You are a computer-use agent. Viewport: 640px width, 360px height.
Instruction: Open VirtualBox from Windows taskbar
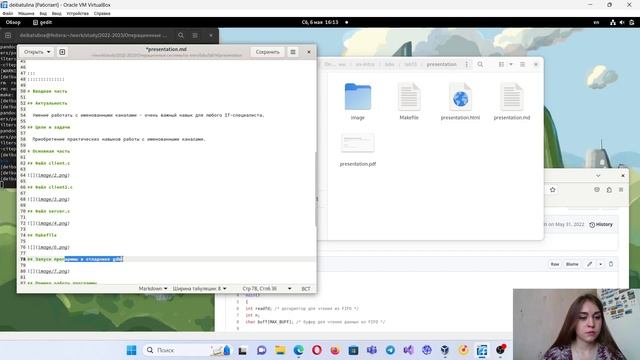(x=445, y=350)
